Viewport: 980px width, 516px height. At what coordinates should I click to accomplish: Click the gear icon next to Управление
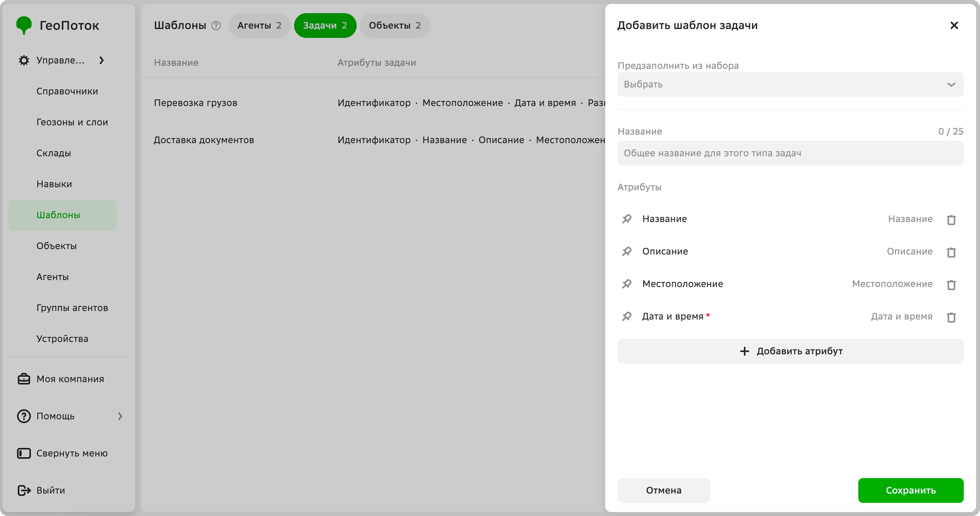pos(24,60)
